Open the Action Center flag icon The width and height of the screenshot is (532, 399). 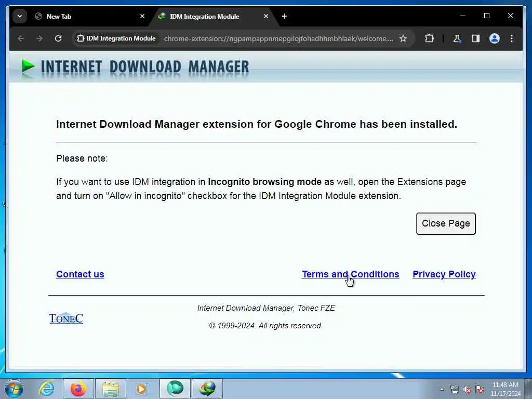click(x=480, y=390)
